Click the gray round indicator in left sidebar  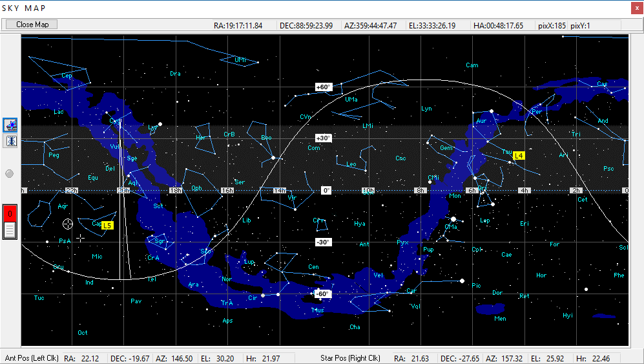[x=10, y=173]
